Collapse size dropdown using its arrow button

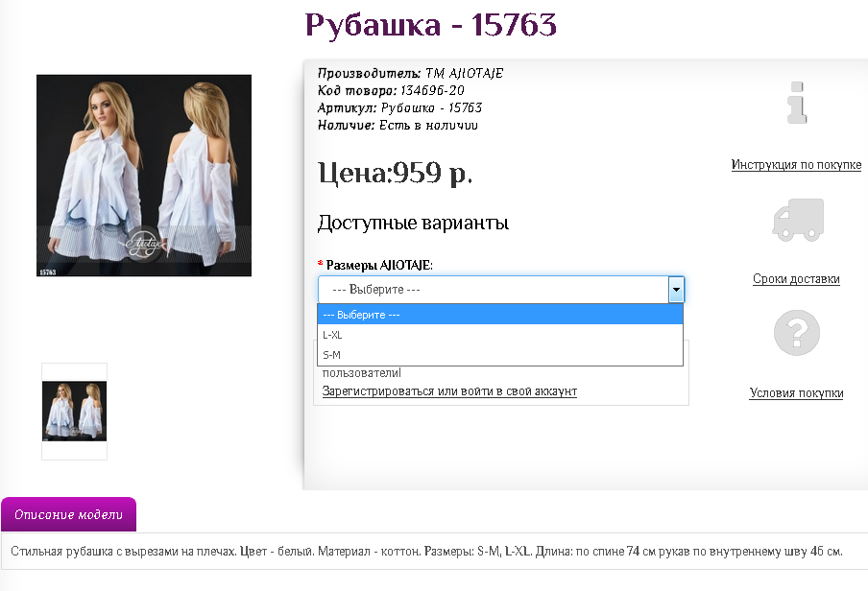pyautogui.click(x=676, y=290)
